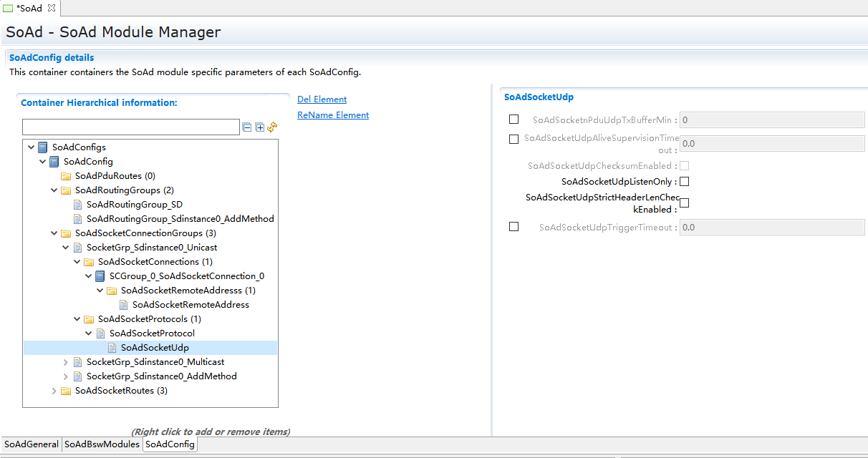
Task: Click the refresh/sync tree icon
Action: tap(272, 127)
